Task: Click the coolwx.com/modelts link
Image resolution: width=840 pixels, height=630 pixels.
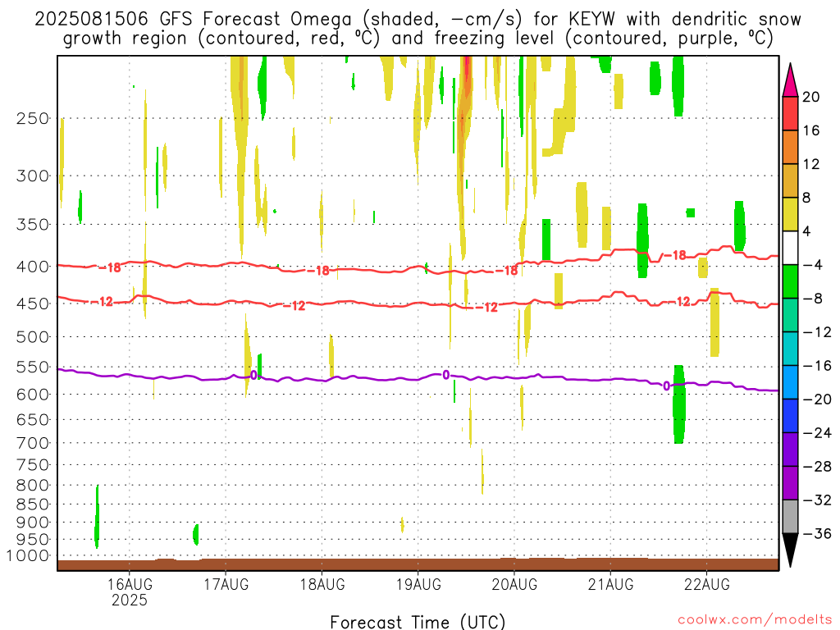Action: pyautogui.click(x=755, y=620)
